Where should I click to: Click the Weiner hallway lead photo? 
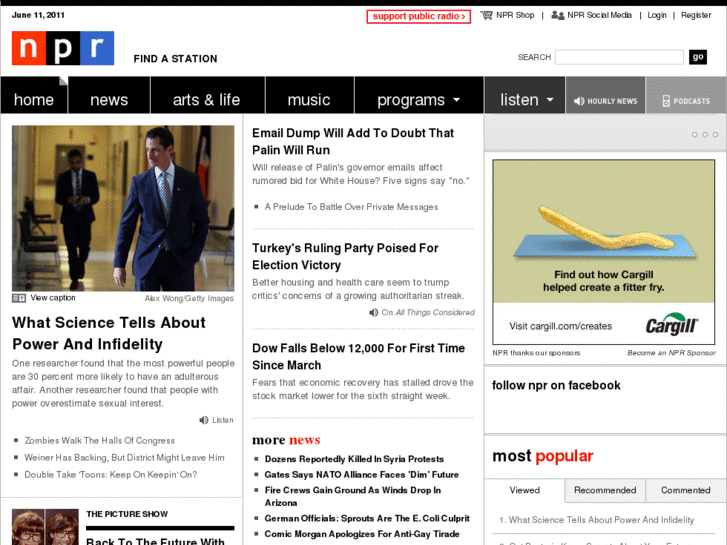pos(123,208)
